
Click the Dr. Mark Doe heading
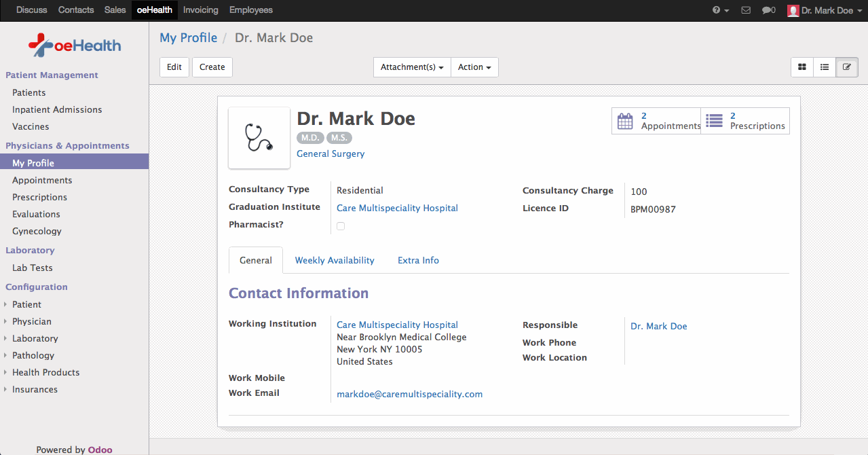pyautogui.click(x=356, y=118)
